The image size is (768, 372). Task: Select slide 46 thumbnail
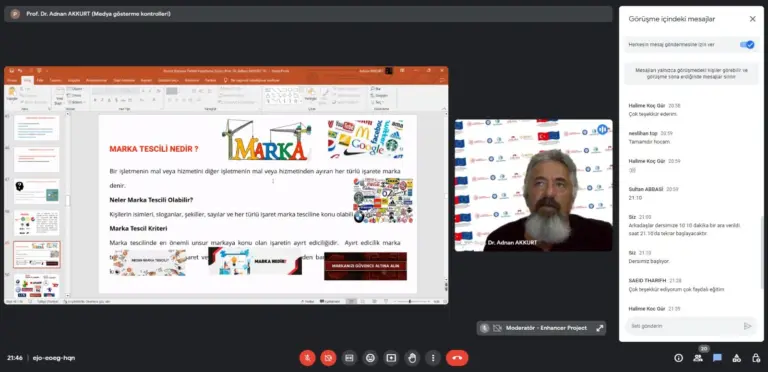(36, 160)
